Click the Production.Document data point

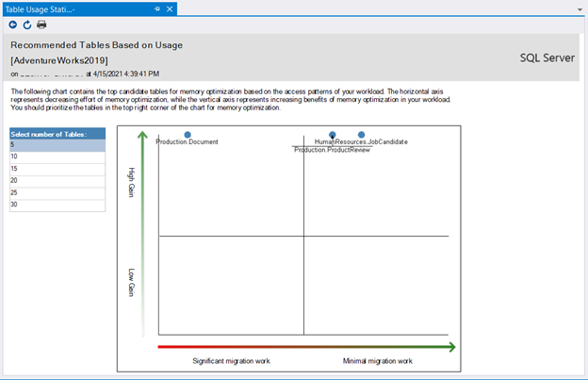[x=188, y=135]
